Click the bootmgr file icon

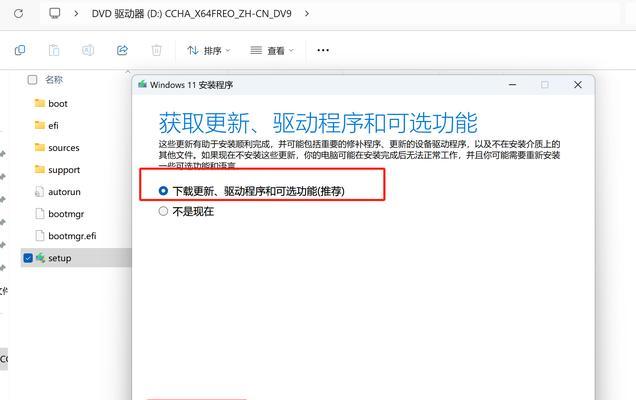click(x=39, y=213)
